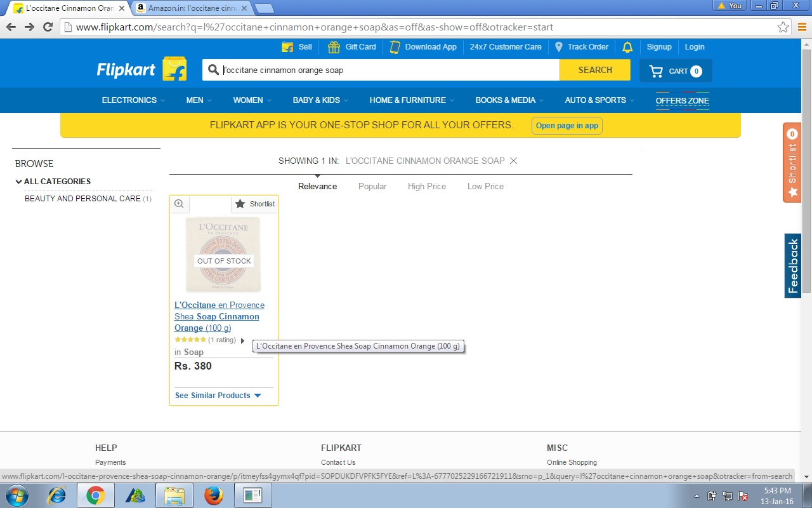Click Open page in app

[567, 126]
